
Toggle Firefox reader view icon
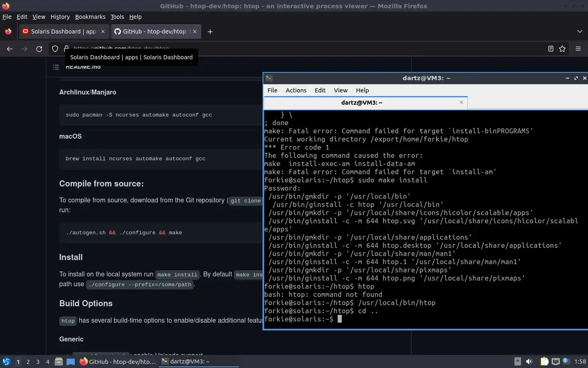pyautogui.click(x=551, y=49)
